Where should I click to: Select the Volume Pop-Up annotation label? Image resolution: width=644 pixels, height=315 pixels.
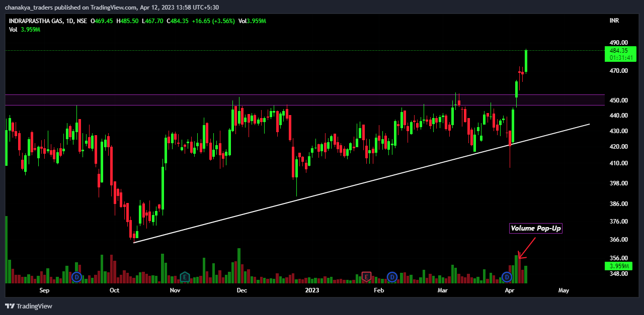[535, 228]
